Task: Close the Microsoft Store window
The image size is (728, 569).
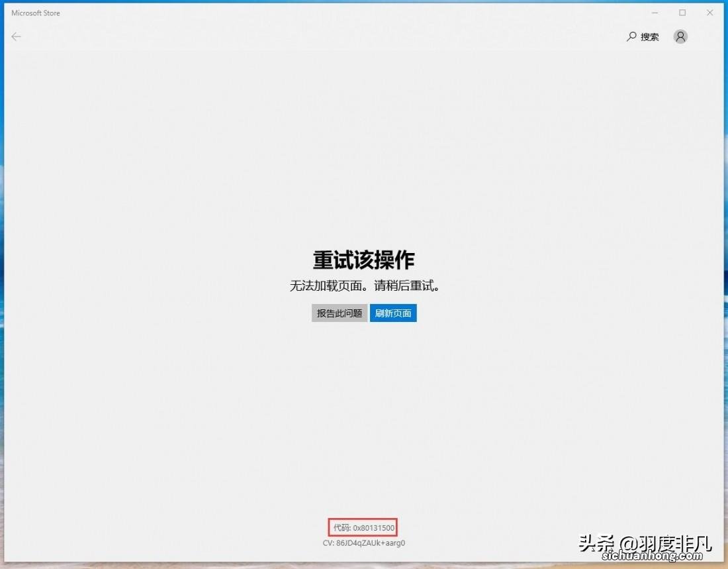Action: (709, 12)
